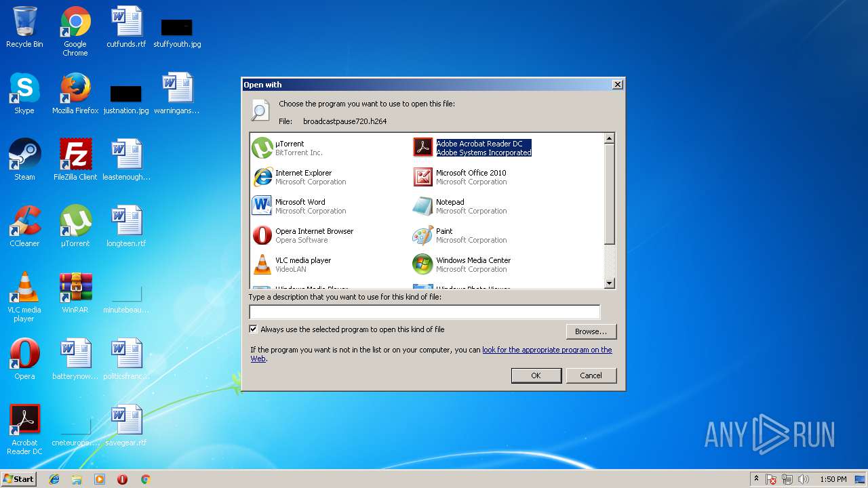Select the Steam desktop shortcut

pyautogui.click(x=24, y=161)
